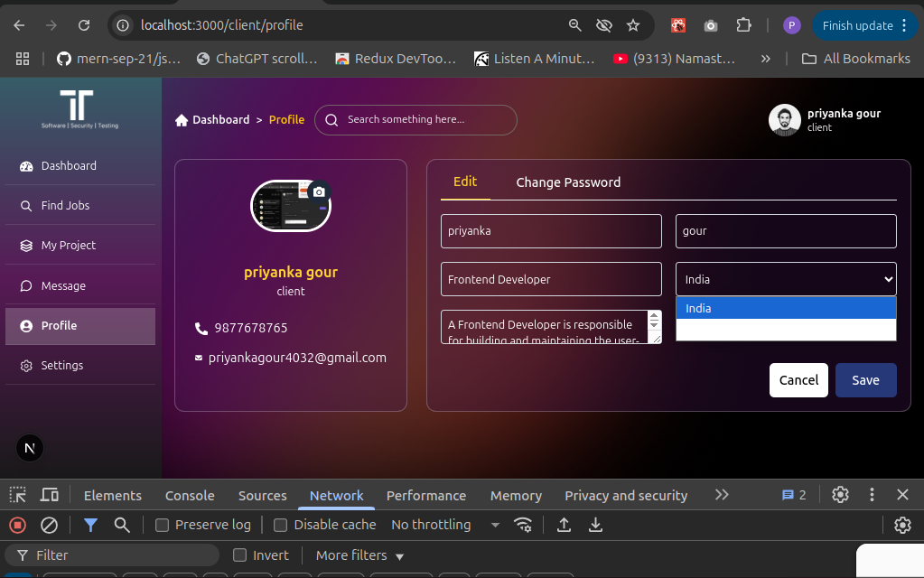The width and height of the screenshot is (924, 578).
Task: Click the search magnifier icon in search bar
Action: tap(331, 120)
